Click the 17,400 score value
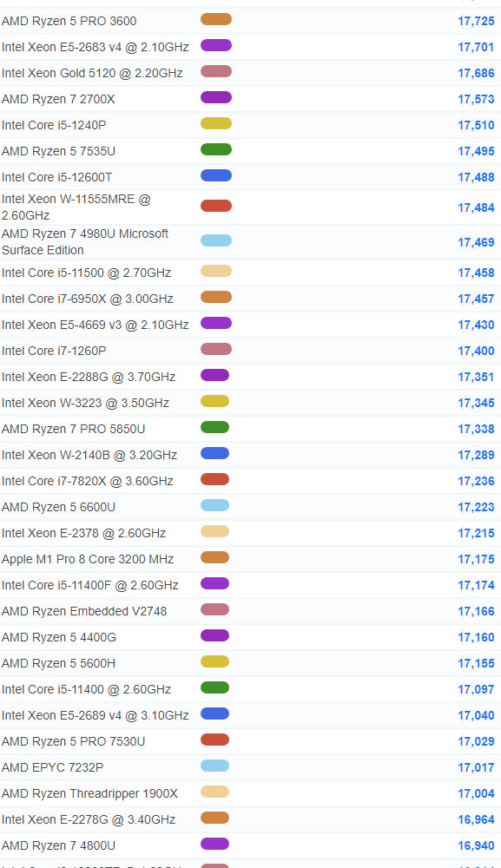501x868 pixels. (476, 351)
